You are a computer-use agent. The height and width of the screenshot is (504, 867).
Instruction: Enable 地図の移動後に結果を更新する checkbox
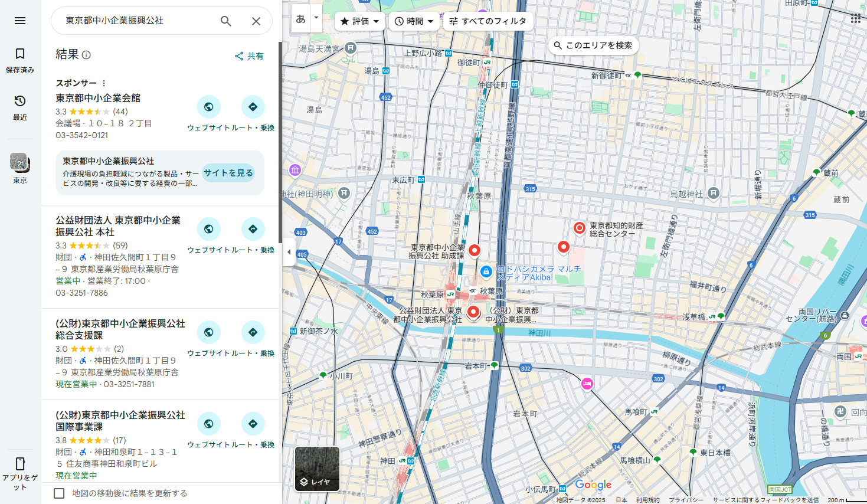click(59, 493)
